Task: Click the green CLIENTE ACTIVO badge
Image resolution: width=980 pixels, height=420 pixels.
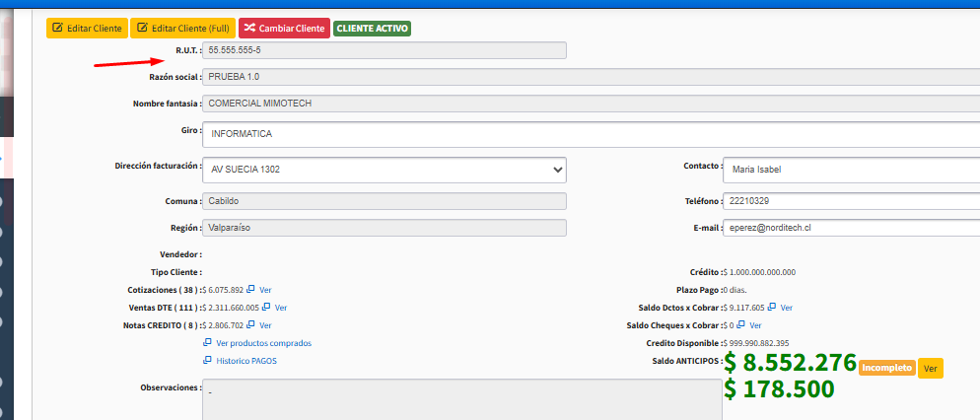Action: (x=373, y=29)
